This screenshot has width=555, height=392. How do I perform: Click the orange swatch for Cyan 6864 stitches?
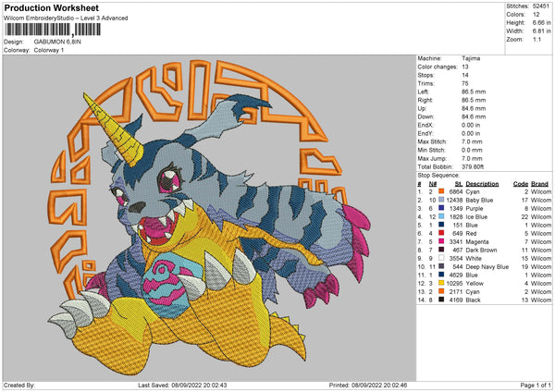[x=441, y=191]
